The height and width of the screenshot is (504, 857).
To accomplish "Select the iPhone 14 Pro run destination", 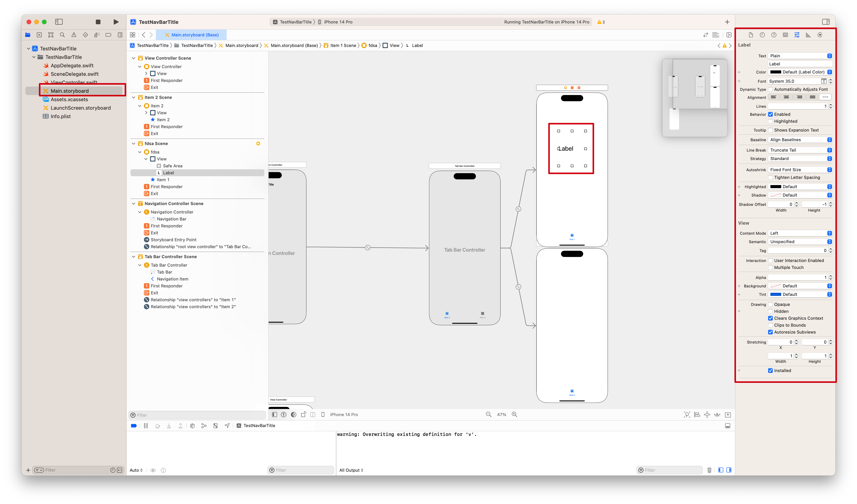I will 335,22.
